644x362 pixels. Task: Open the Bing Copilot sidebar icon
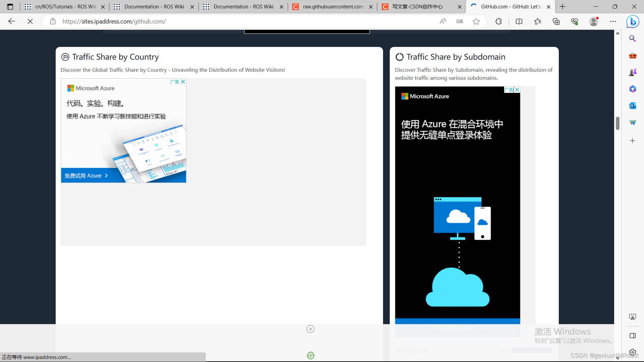(x=633, y=22)
